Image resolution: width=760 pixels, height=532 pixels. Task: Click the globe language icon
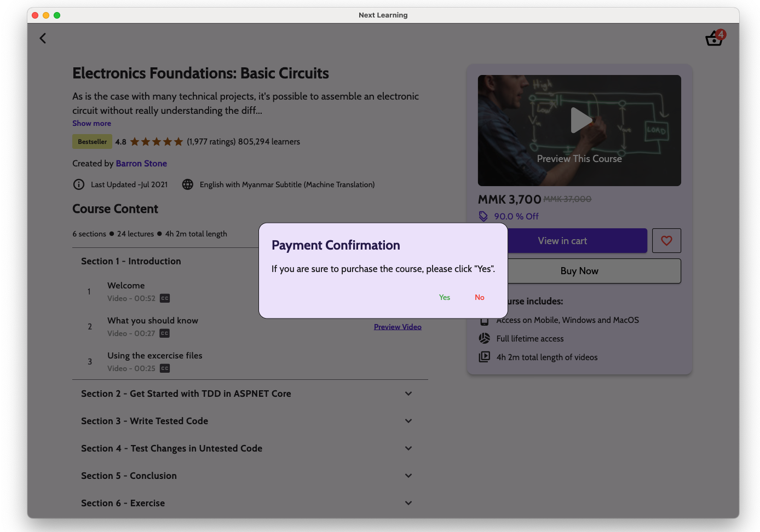pos(188,184)
